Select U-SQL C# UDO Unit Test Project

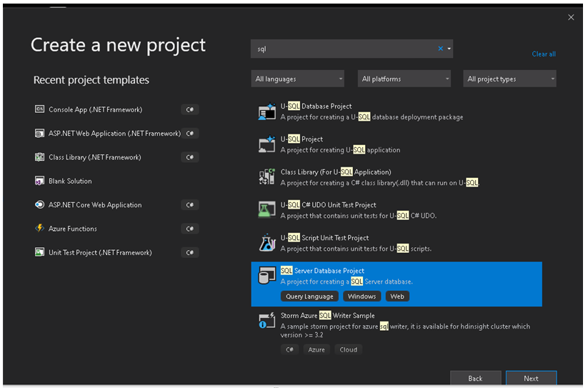tap(397, 210)
